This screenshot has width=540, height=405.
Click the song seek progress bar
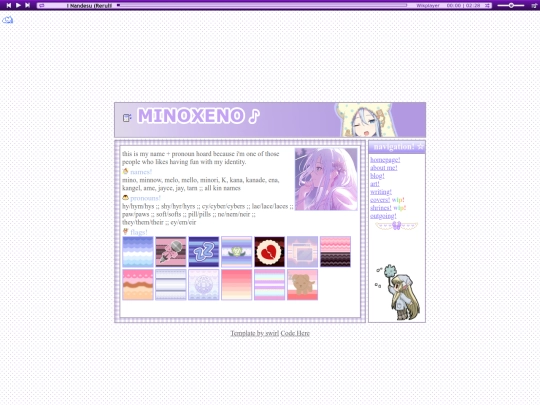(262, 5)
